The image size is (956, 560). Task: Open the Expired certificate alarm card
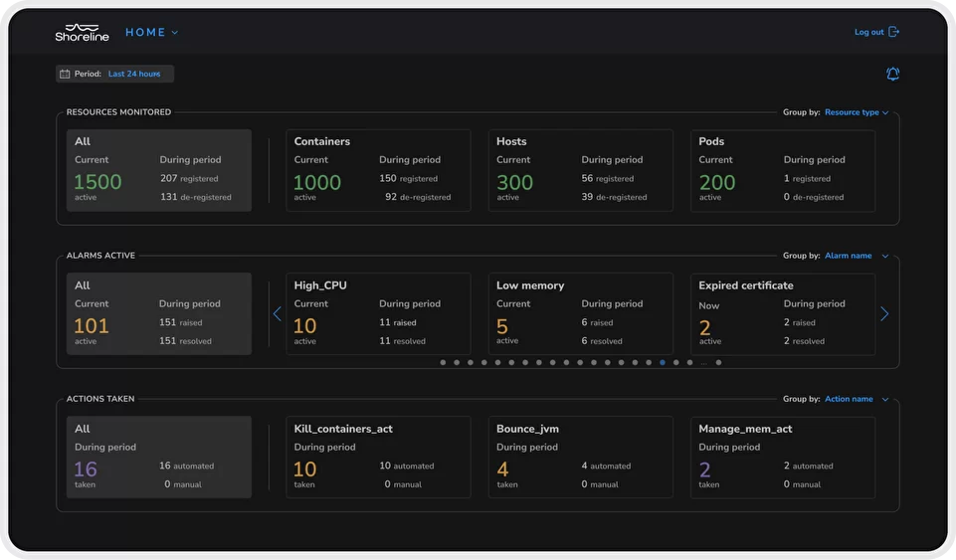783,314
